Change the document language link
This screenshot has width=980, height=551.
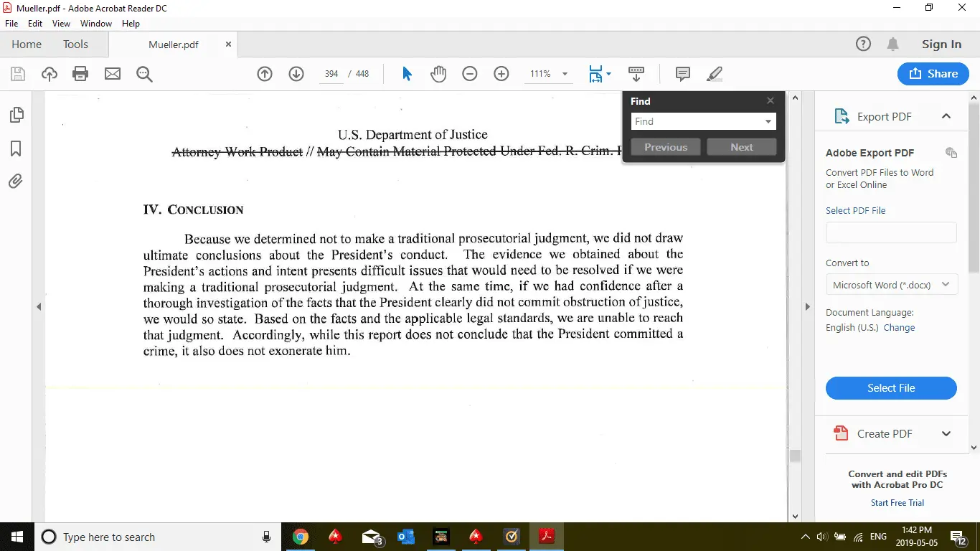pos(899,328)
